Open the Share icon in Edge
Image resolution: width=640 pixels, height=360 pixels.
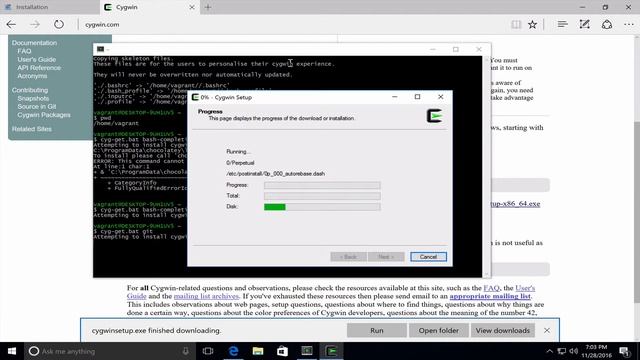(x=607, y=24)
